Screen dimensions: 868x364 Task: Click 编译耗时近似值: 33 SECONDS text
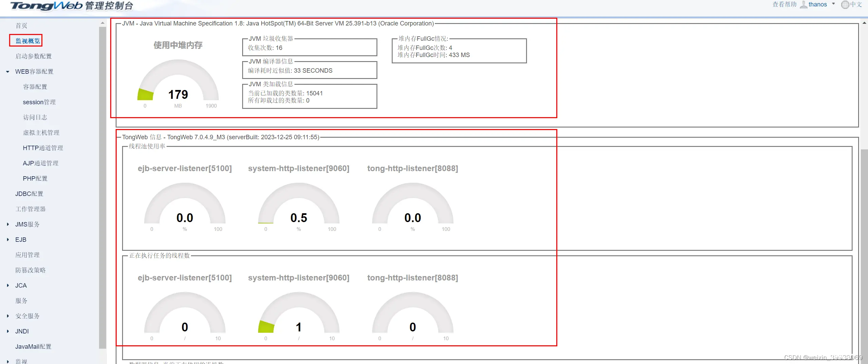tap(290, 71)
